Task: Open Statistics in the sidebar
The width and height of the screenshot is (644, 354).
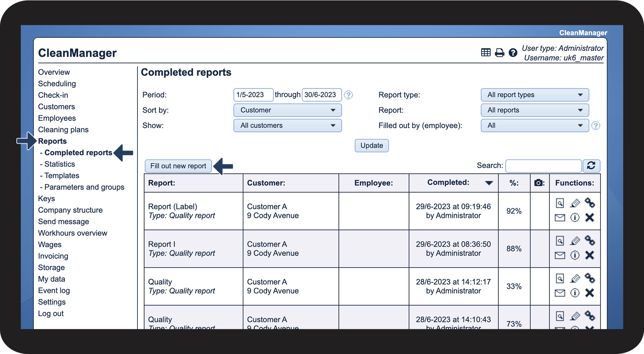Action: [x=59, y=164]
